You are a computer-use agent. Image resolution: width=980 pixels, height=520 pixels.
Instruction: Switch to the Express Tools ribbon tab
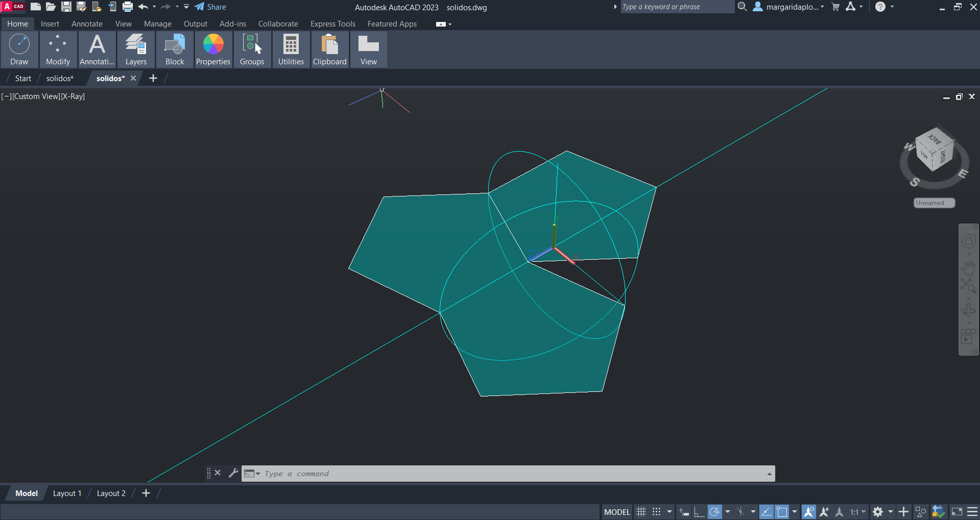332,24
